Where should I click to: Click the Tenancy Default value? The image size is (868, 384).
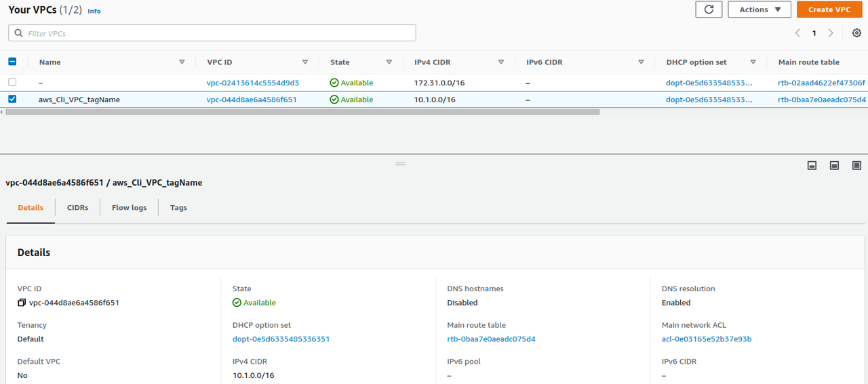point(31,339)
